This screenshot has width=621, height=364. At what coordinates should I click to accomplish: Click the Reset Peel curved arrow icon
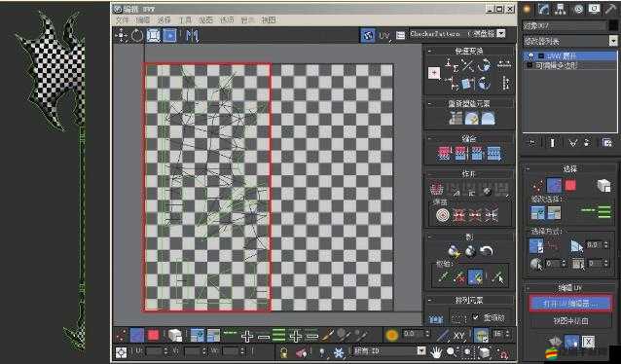[487, 250]
